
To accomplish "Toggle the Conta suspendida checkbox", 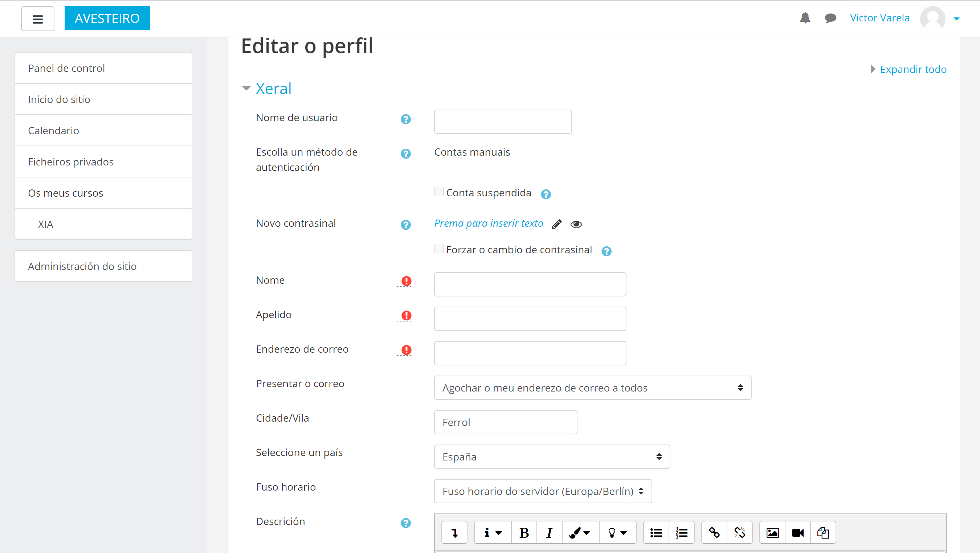I will [x=439, y=192].
